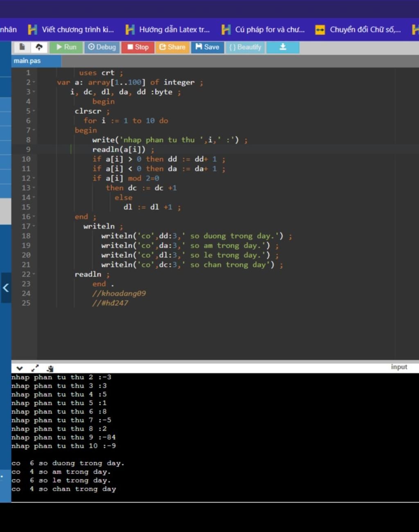
Task: Open the 'Viết chương trình ki...' bookmark tab
Action: click(x=71, y=29)
